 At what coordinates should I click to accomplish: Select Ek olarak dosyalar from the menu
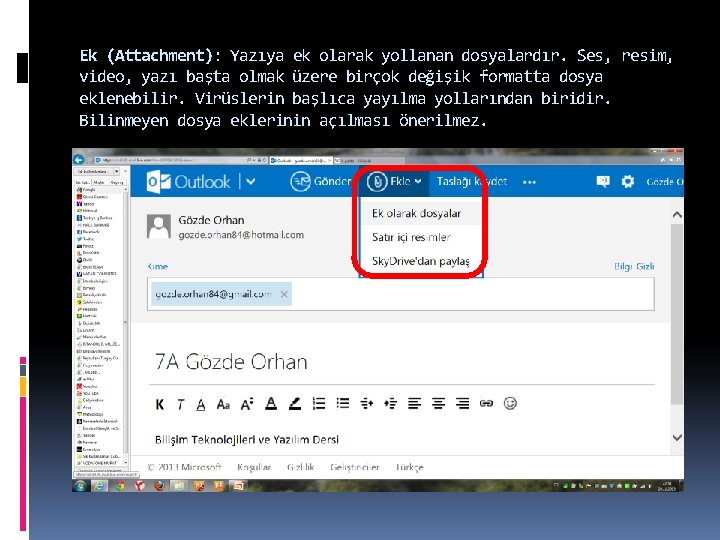[x=416, y=214]
